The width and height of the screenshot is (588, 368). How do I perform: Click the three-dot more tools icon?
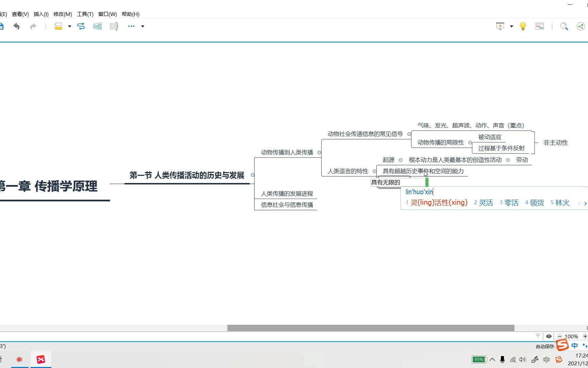131,26
